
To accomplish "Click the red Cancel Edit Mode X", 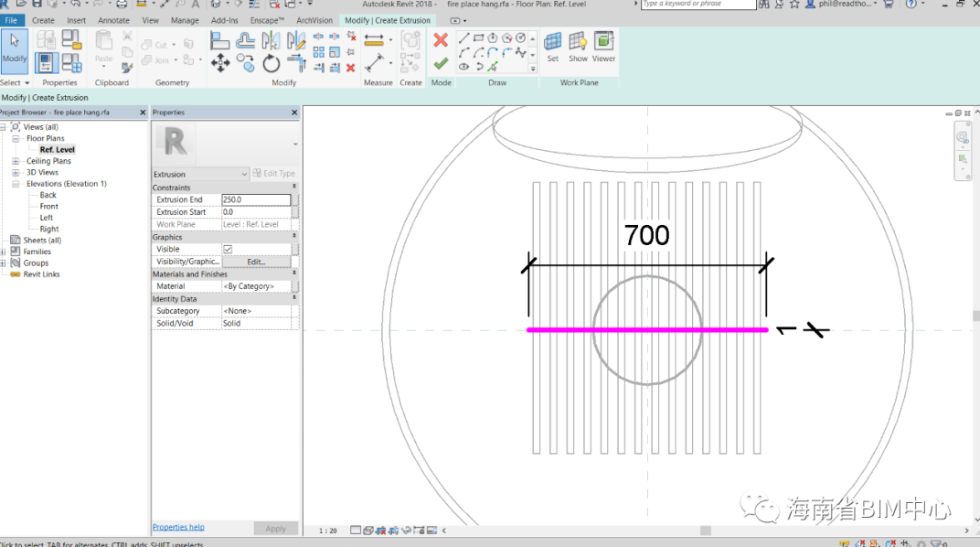I will click(x=441, y=40).
